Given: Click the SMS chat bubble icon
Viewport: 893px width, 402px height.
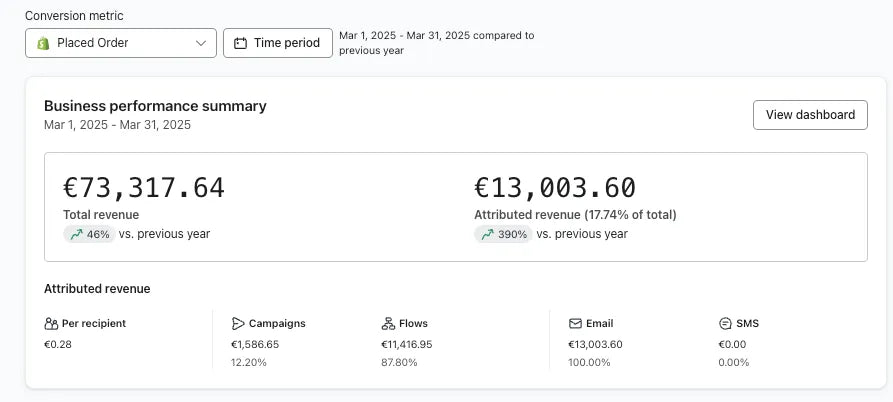Looking at the screenshot, I should pos(725,324).
